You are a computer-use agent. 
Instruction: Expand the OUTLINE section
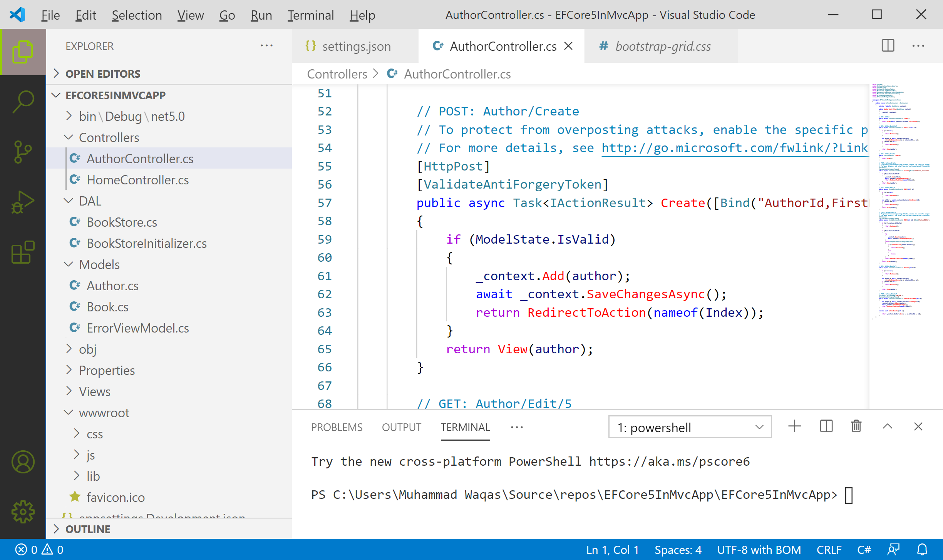88,529
